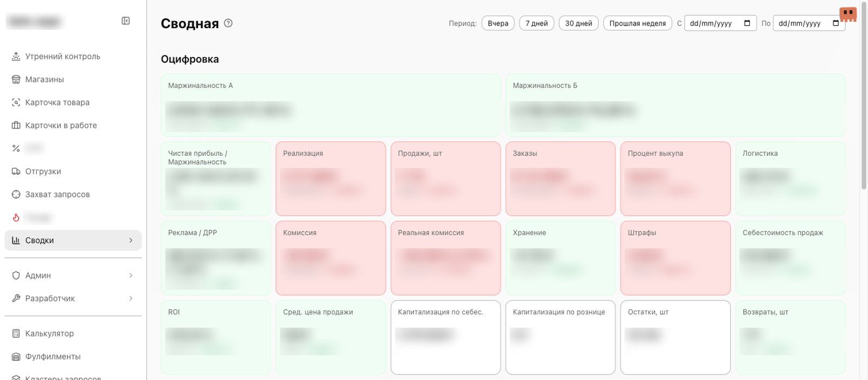Select the Реализация card
Viewport: 868px width, 380px height.
[x=331, y=179]
